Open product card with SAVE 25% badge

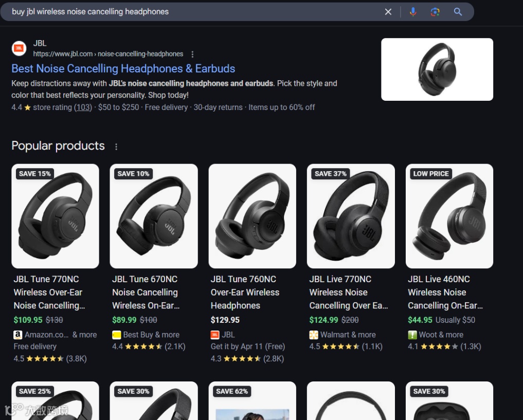[56, 400]
